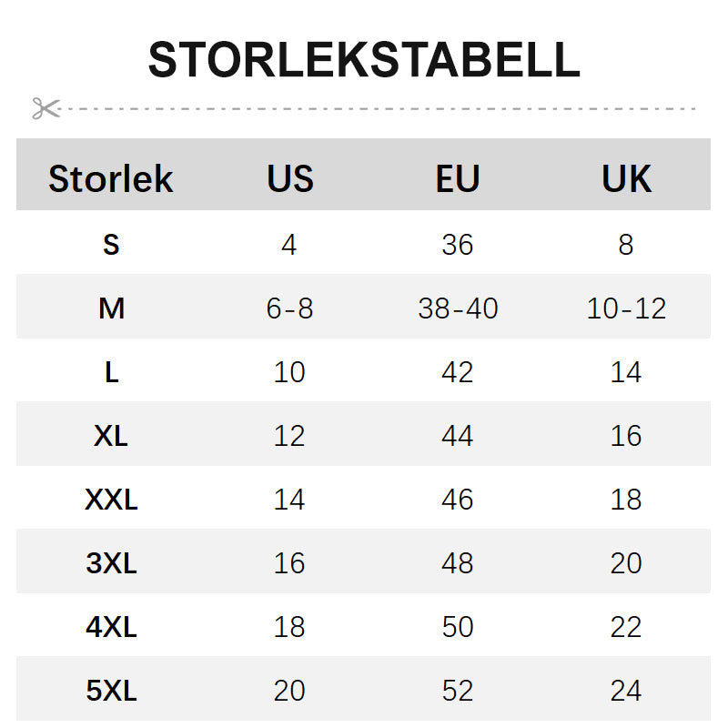Click the 4XL size row label
This screenshot has height=728, width=728.
point(111,627)
